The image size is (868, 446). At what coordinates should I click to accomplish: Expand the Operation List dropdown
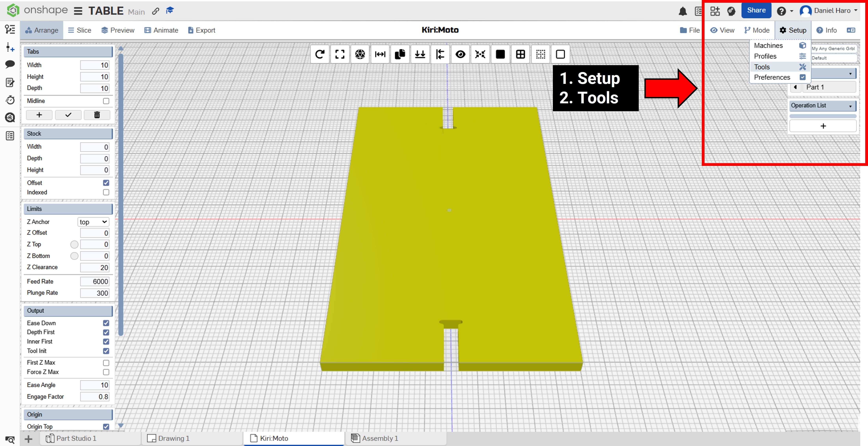(822, 106)
